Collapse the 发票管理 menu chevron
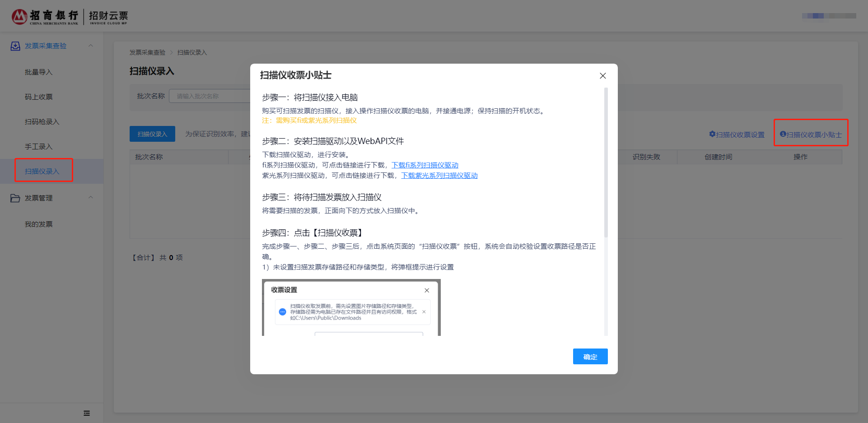 coord(91,198)
